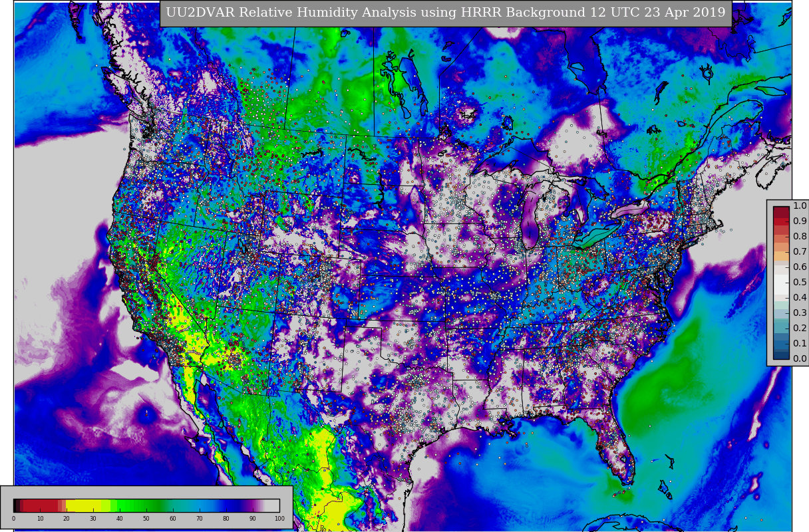The image size is (809, 532).
Task: Click the '0.8' label on the vertical colorbar
Action: click(800, 237)
